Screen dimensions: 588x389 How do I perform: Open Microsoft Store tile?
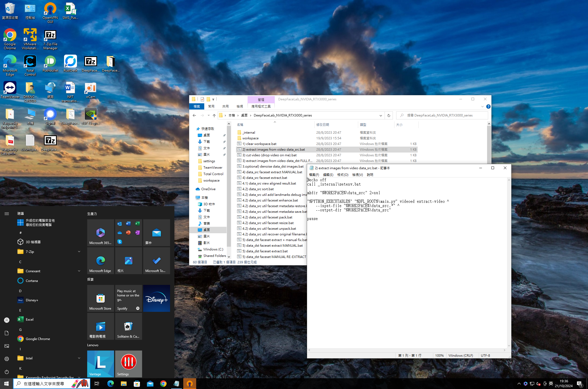click(x=101, y=298)
